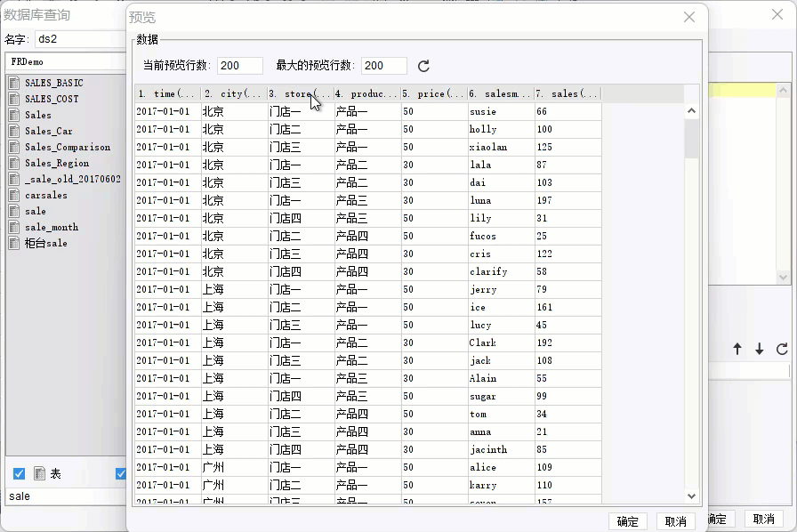Click the carsales table icon
Image resolution: width=797 pixels, height=532 pixels.
pyautogui.click(x=14, y=195)
